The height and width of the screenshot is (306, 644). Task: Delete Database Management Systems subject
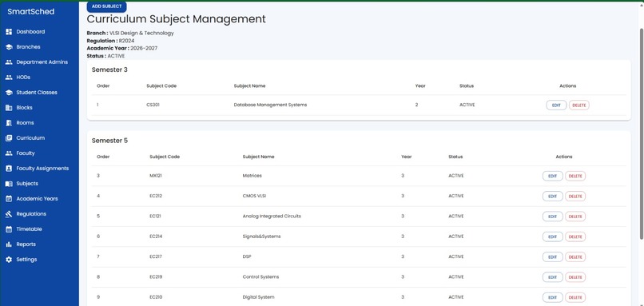click(x=579, y=105)
